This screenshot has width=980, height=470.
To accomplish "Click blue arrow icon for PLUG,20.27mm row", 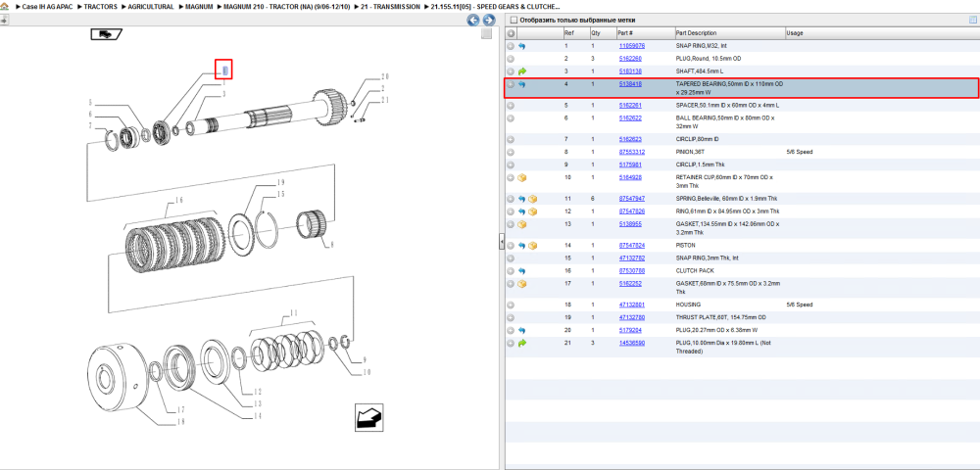I will [522, 330].
